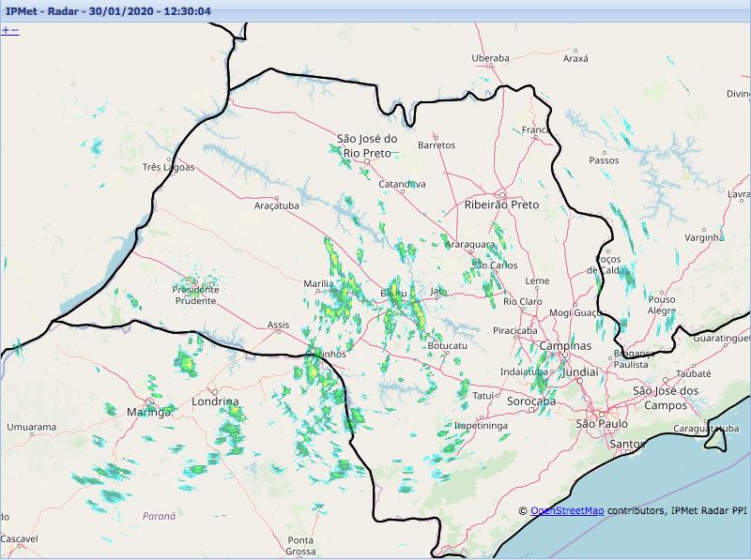Click the Ponta Grossa city label
This screenshot has height=560, width=751.
click(x=300, y=546)
